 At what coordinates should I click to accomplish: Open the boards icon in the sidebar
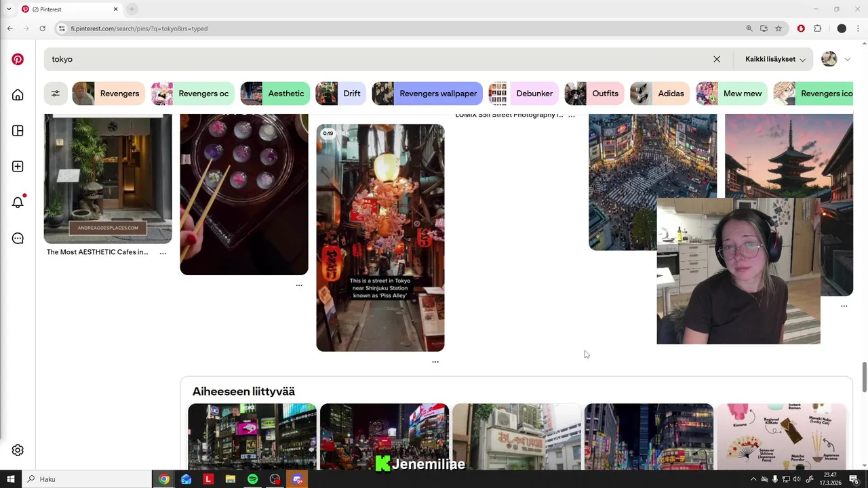[18, 131]
